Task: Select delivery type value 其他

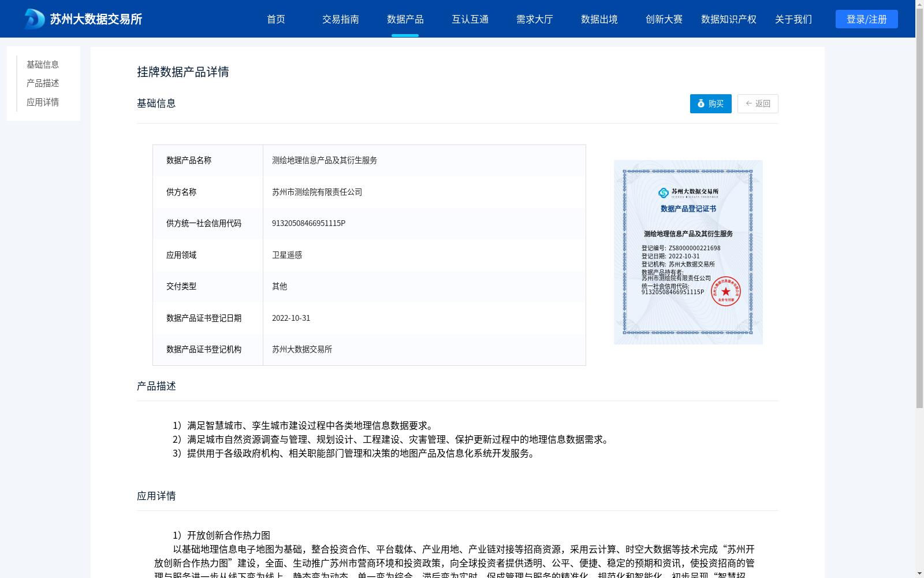Action: coord(280,286)
